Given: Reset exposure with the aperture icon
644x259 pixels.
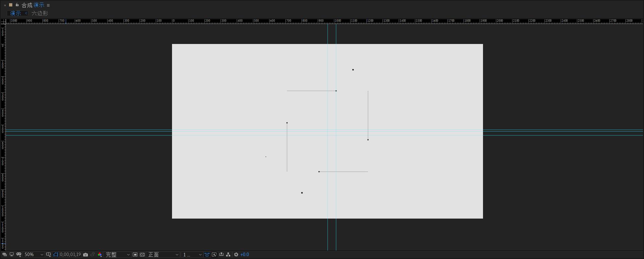Looking at the screenshot, I should 236,255.
